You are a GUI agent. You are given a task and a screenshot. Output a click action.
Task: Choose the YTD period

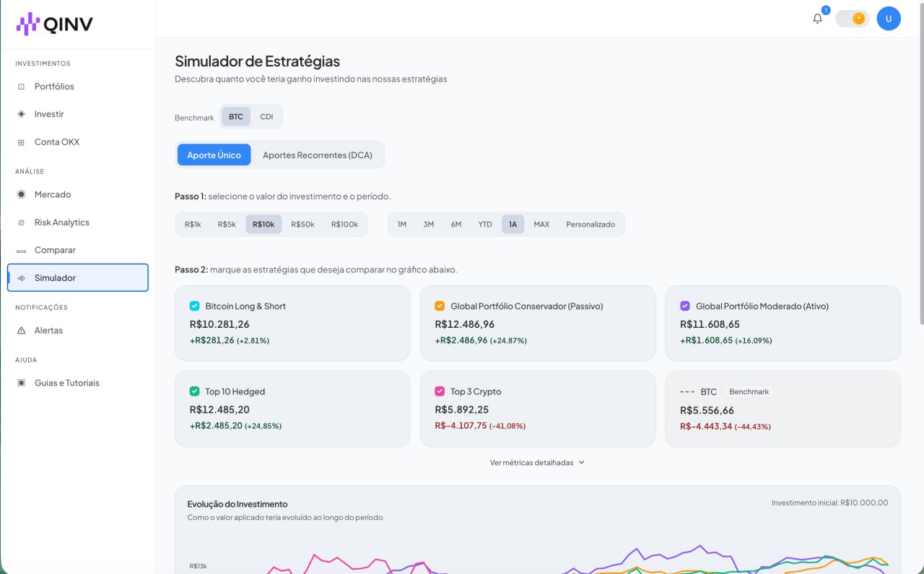click(485, 225)
